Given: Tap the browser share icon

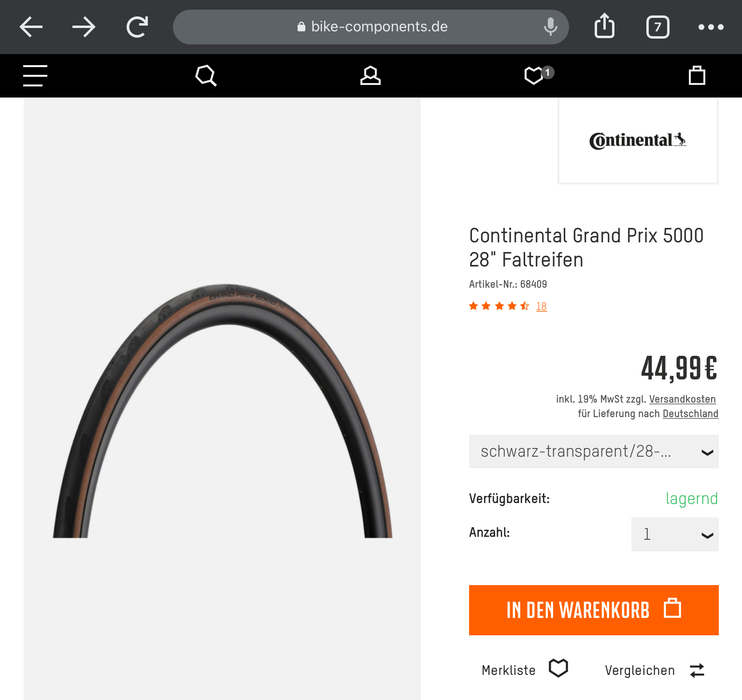Looking at the screenshot, I should pyautogui.click(x=604, y=26).
